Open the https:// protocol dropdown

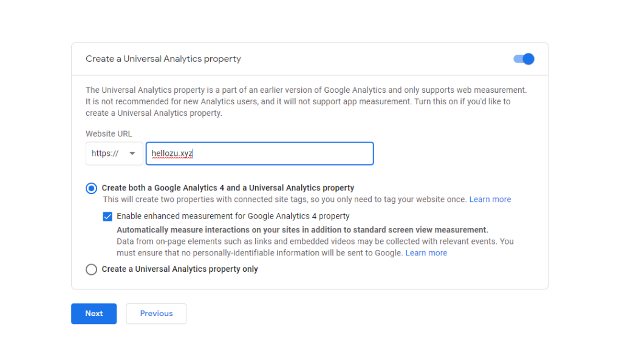114,153
